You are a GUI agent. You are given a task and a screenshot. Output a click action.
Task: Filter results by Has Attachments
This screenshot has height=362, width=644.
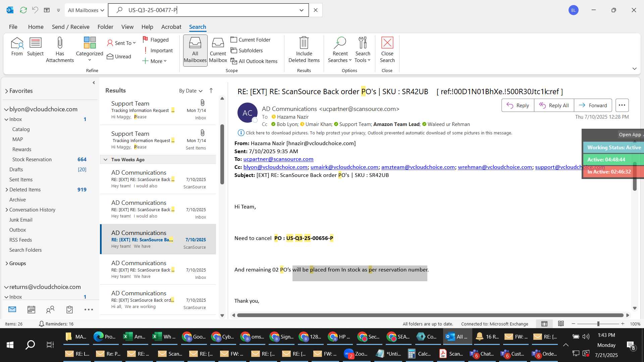(60, 50)
